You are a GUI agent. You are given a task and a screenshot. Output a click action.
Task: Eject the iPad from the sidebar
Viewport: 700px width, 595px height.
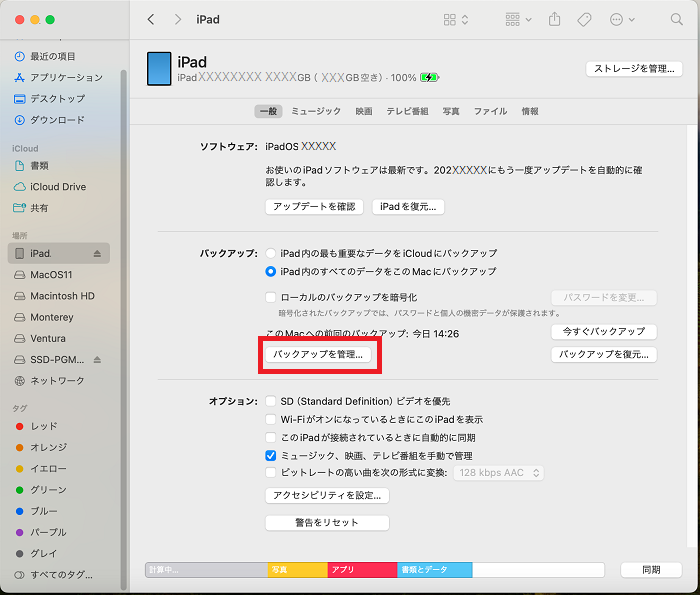pyautogui.click(x=97, y=254)
